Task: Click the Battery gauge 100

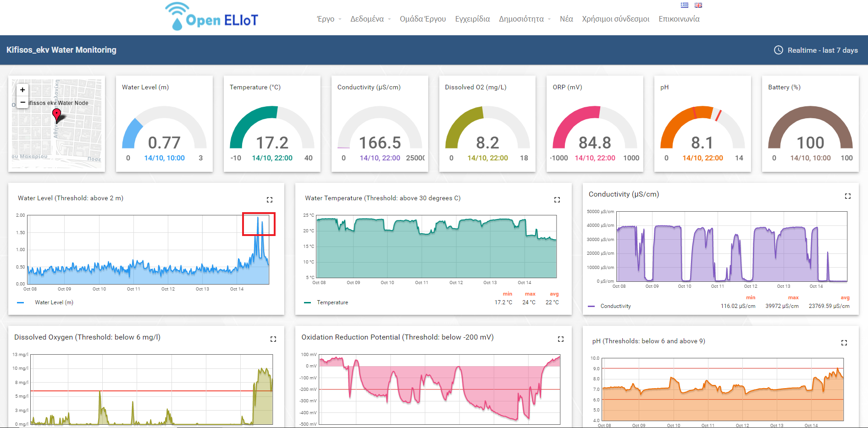Action: (x=810, y=128)
